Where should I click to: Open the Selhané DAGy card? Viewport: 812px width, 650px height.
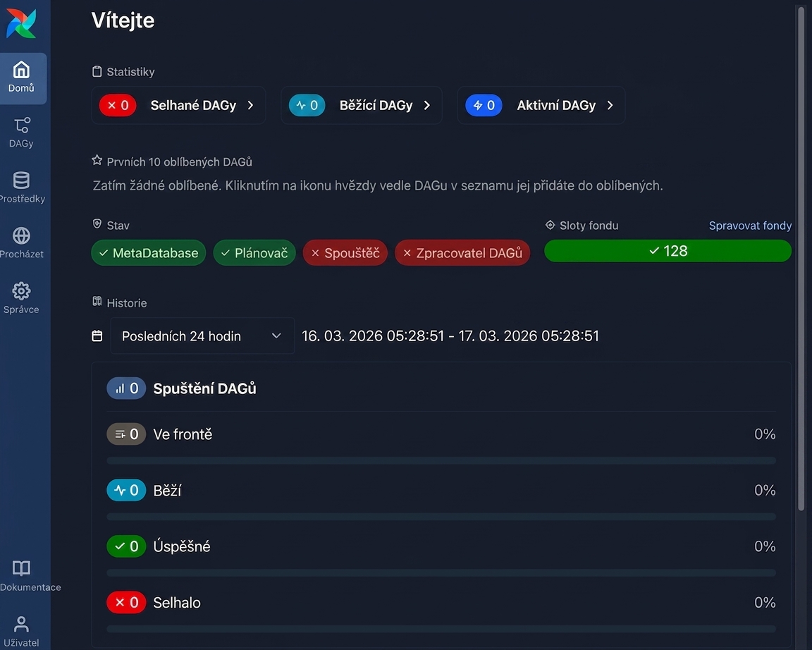click(178, 105)
